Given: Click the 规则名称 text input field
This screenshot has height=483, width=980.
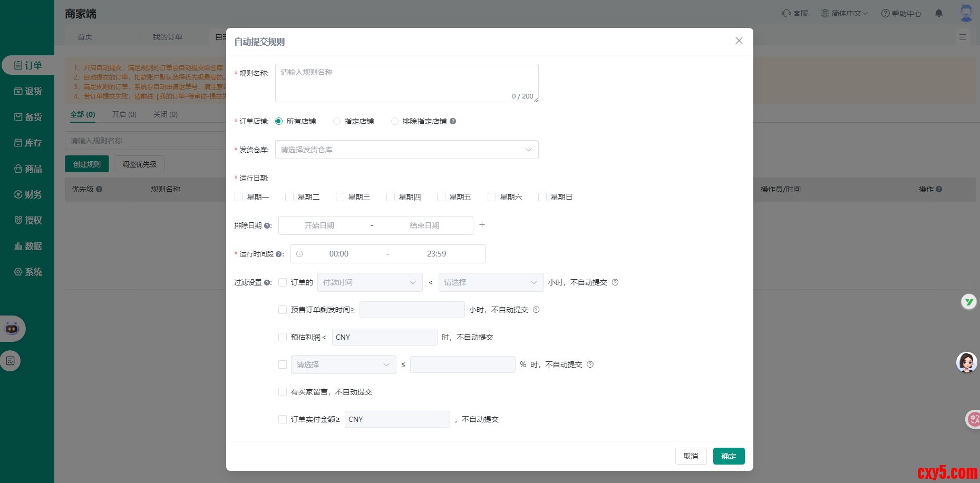Looking at the screenshot, I should [x=406, y=83].
